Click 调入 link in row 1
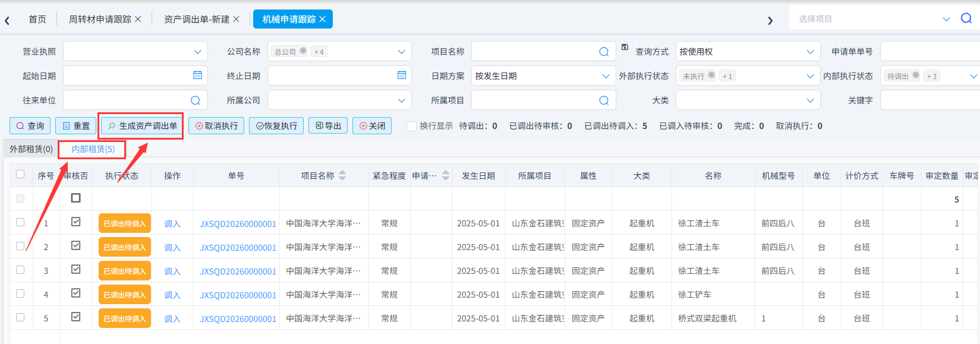 pos(172,223)
